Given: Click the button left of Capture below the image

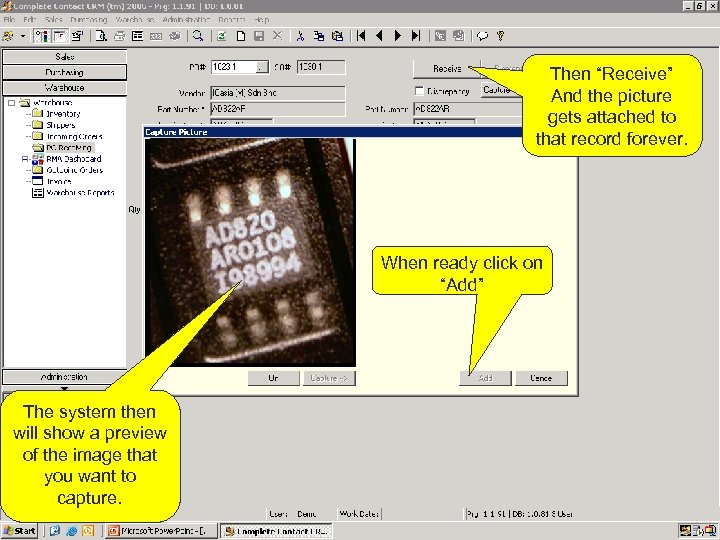Looking at the screenshot, I should click(274, 378).
